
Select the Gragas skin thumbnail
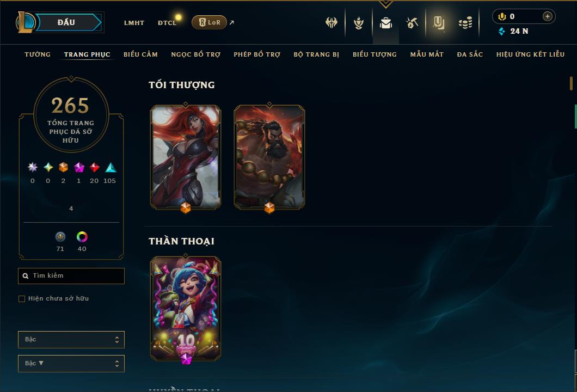(x=269, y=157)
